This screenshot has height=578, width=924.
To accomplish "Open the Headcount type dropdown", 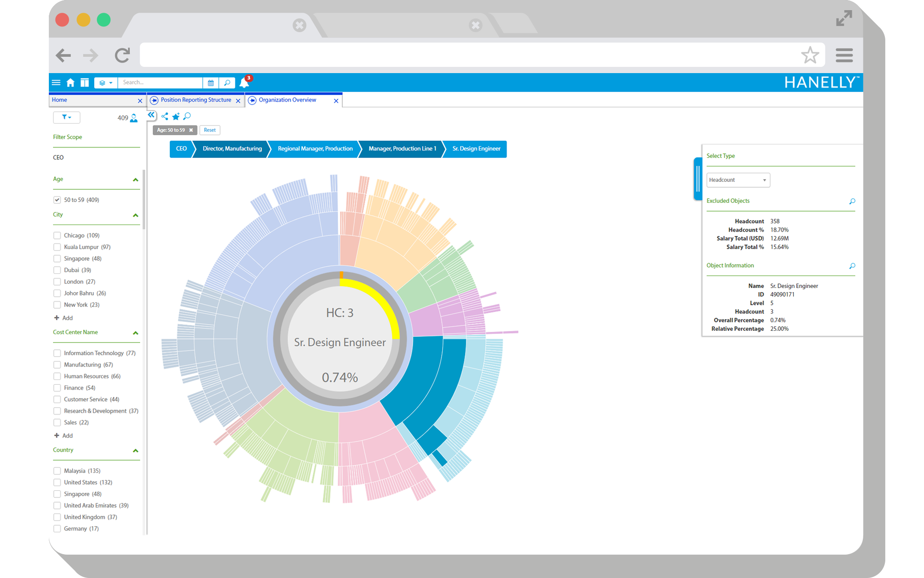I will click(738, 180).
